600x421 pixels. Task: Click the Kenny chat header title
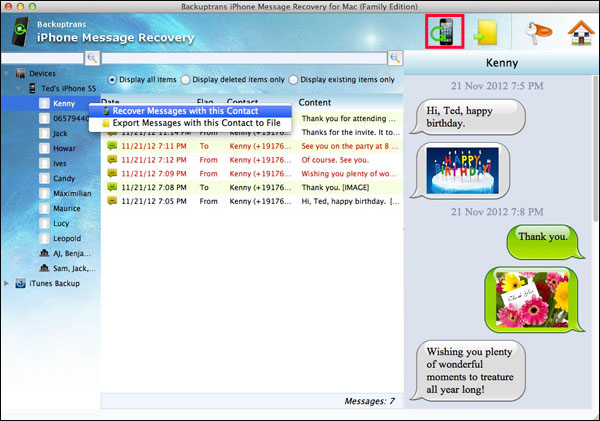[x=502, y=63]
